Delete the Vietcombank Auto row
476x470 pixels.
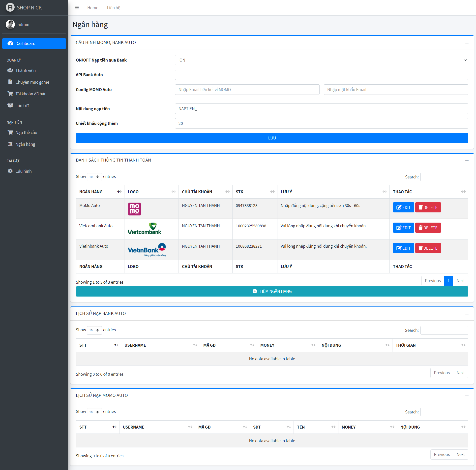pyautogui.click(x=428, y=228)
